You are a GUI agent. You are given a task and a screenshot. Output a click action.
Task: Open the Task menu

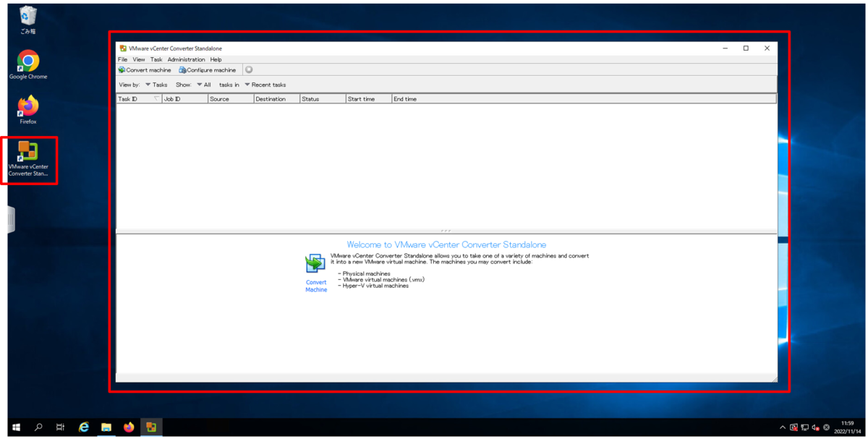click(x=156, y=59)
